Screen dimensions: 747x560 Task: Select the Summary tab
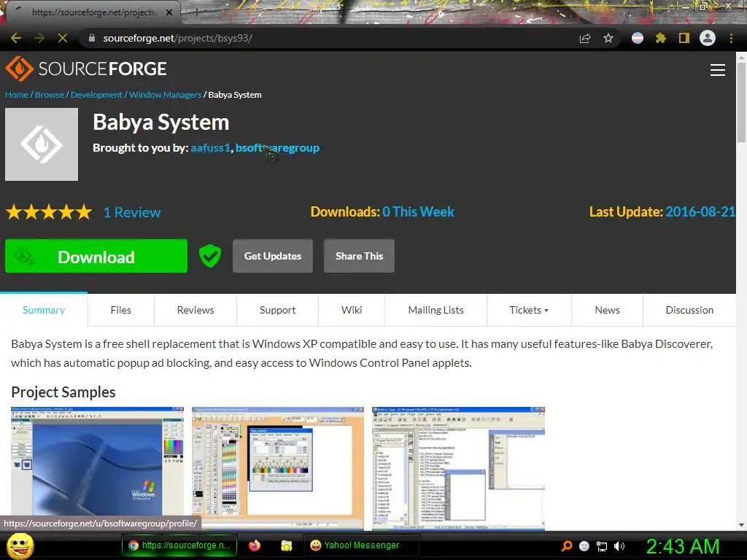click(x=44, y=310)
